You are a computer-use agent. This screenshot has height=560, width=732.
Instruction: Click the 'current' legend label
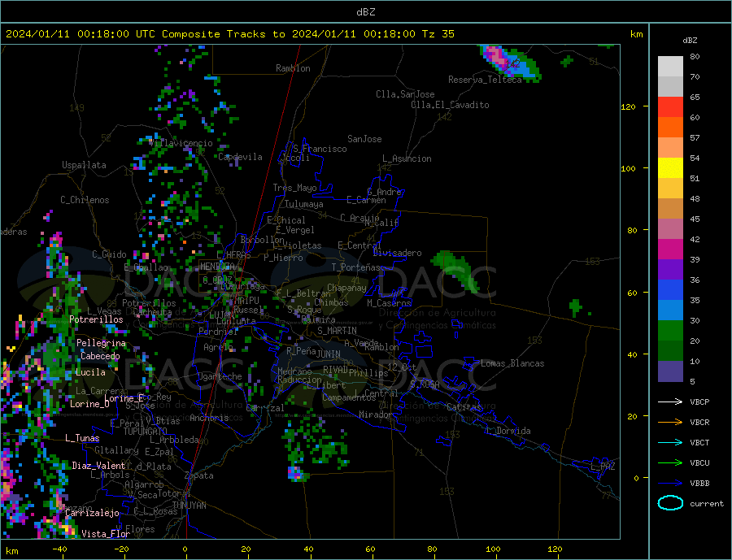point(707,504)
